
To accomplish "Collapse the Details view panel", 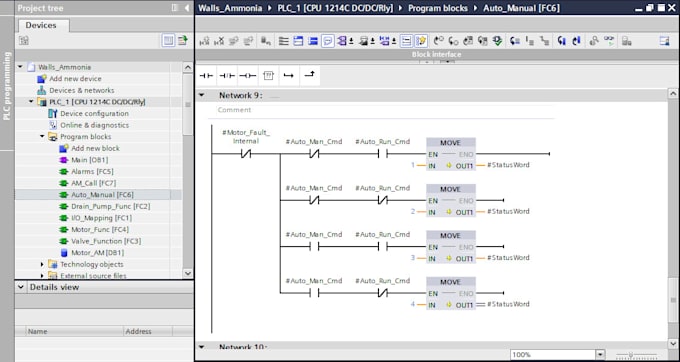I will 21,287.
